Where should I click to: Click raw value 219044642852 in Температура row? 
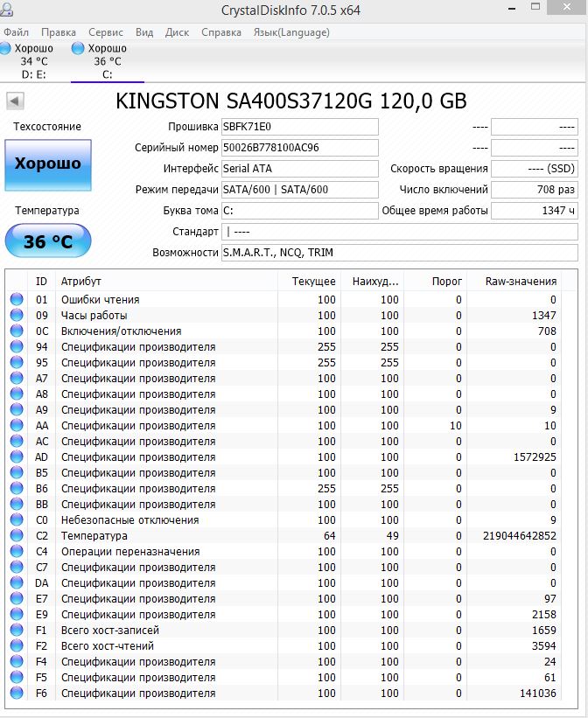pos(520,536)
